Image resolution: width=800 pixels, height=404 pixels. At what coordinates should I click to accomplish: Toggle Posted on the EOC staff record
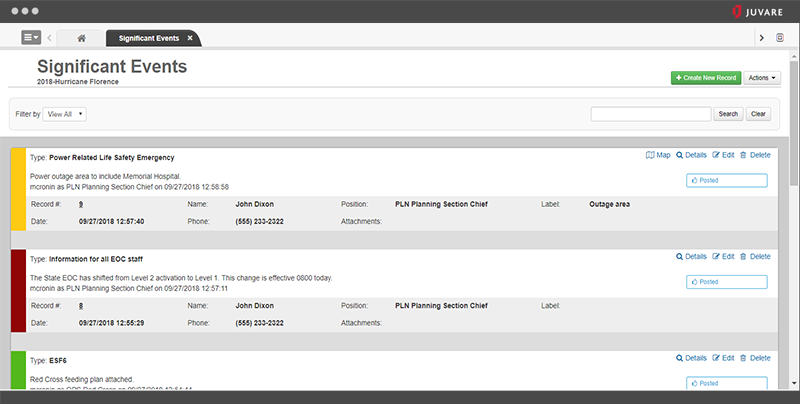[728, 282]
